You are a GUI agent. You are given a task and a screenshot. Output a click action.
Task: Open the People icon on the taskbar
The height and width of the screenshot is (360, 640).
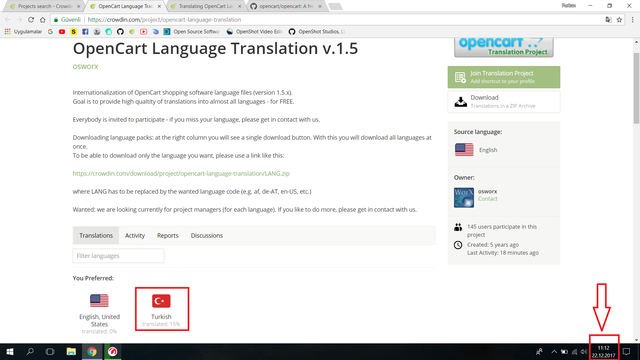tap(539, 351)
